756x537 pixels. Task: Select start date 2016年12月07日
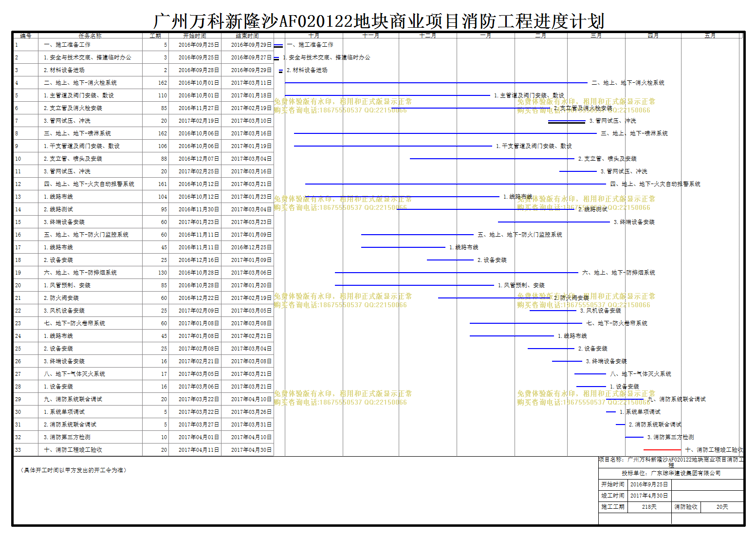199,159
